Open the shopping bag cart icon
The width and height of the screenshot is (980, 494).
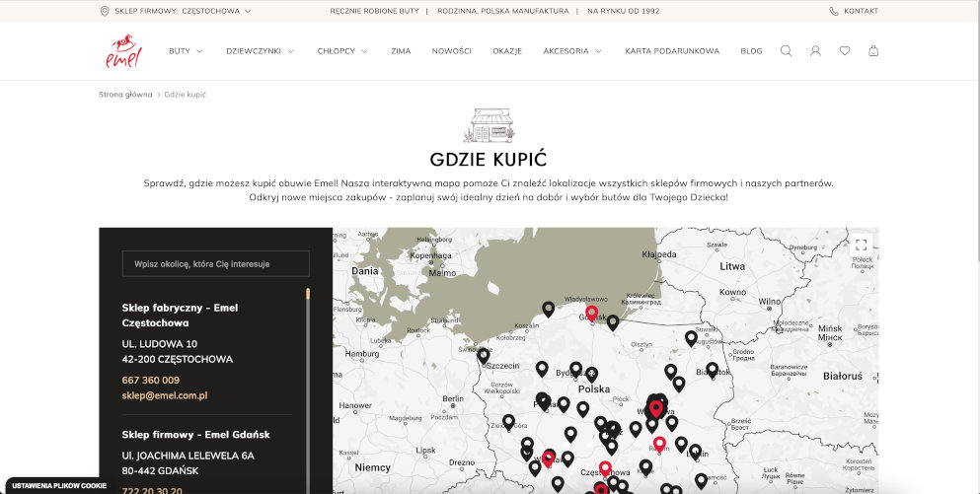(873, 51)
